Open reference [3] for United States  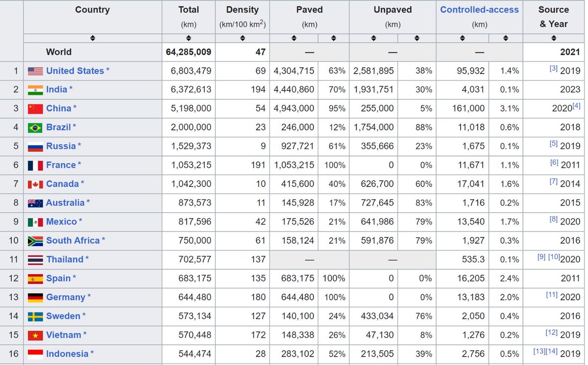point(553,69)
